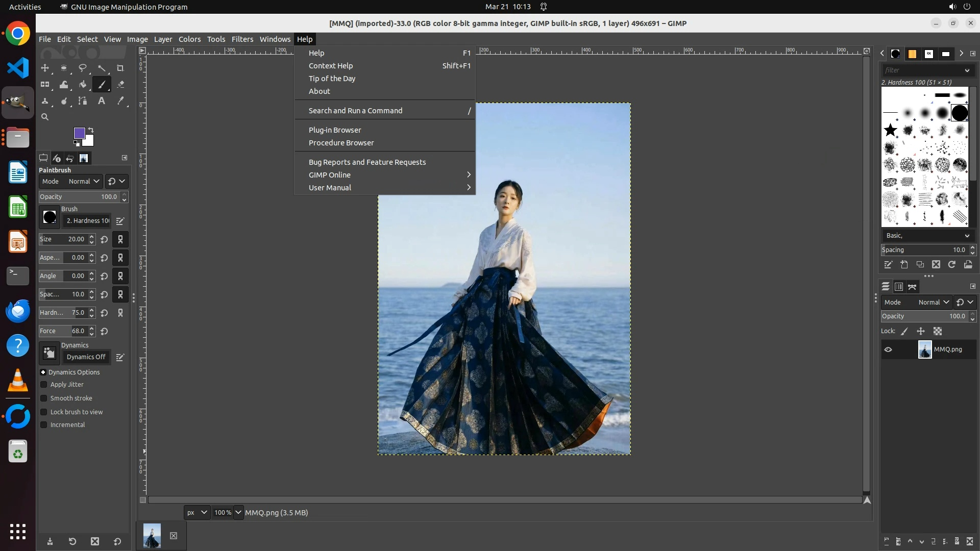This screenshot has height=551, width=980.
Task: Toggle visibility of MMQ.png layer
Action: 888,349
